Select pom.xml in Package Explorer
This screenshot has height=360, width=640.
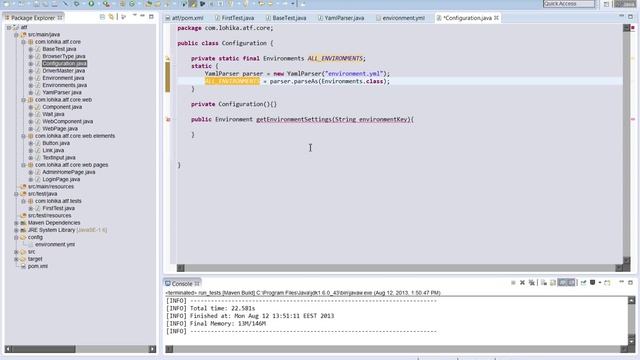[38, 266]
